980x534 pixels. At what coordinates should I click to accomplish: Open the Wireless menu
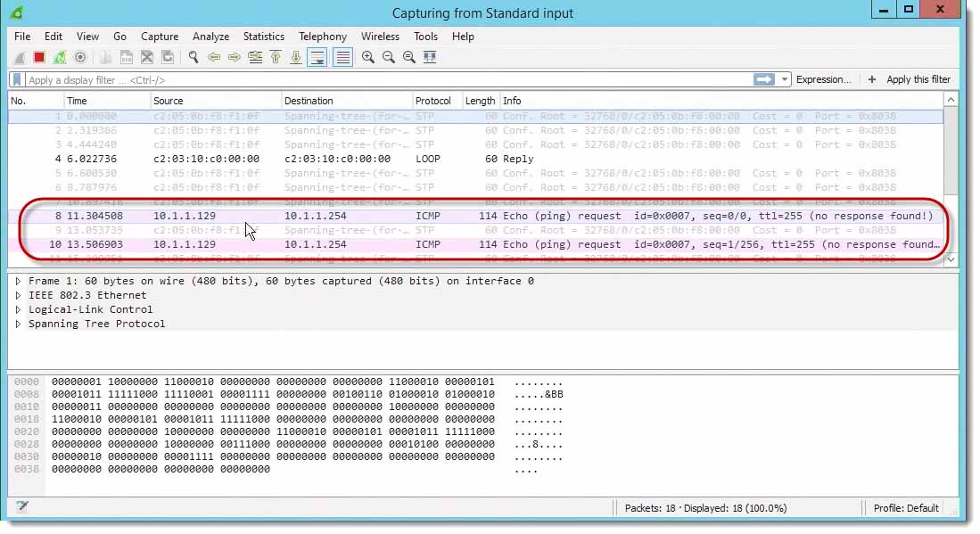380,37
